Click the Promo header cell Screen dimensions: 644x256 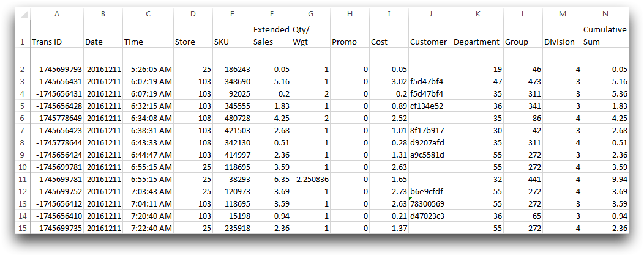pos(350,34)
